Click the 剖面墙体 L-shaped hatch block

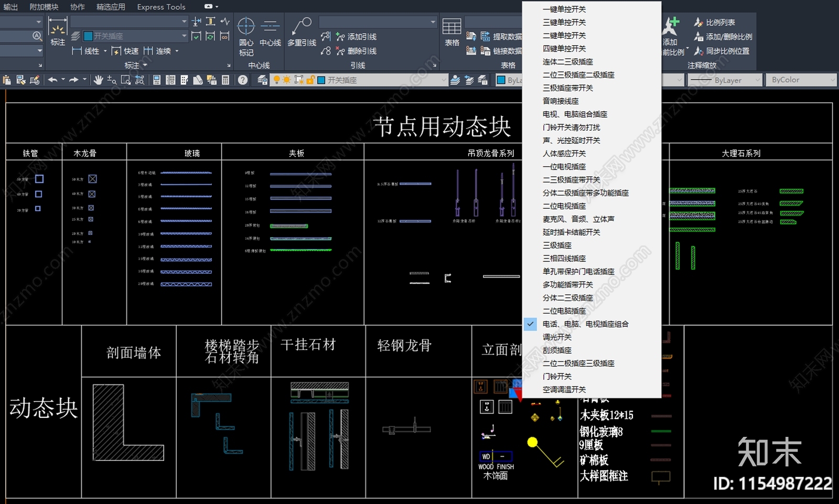(x=128, y=423)
